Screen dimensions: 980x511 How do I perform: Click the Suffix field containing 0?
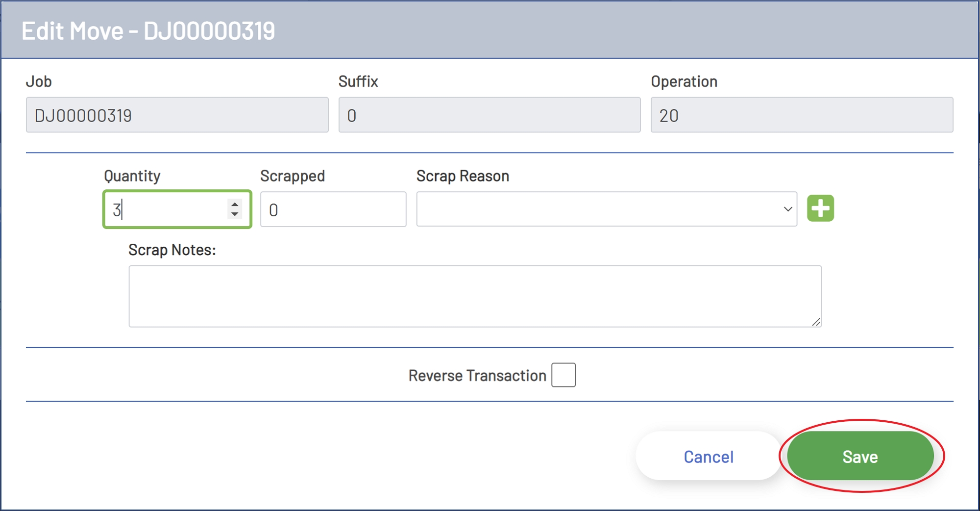(489, 114)
